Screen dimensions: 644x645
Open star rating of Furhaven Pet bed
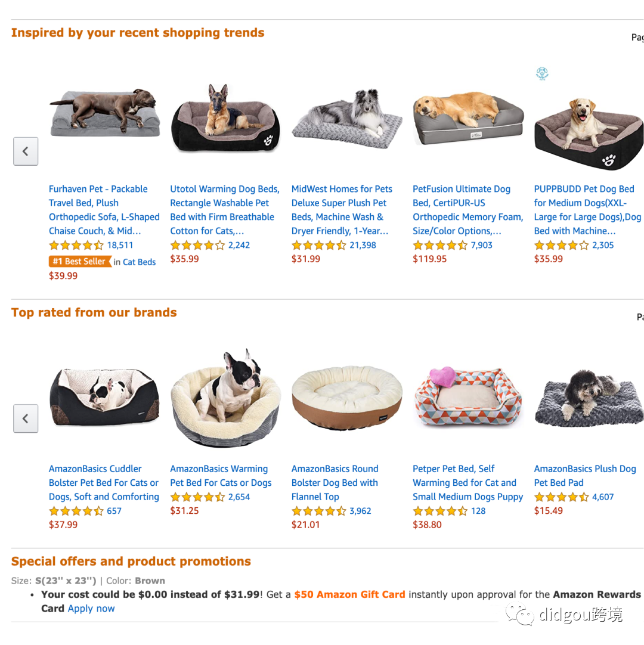pyautogui.click(x=76, y=246)
